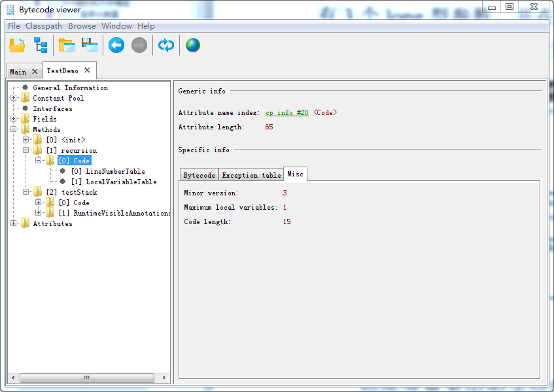Viewport: 554px width, 392px height.
Task: Click the Constant Pool folder icon
Action: pos(25,98)
